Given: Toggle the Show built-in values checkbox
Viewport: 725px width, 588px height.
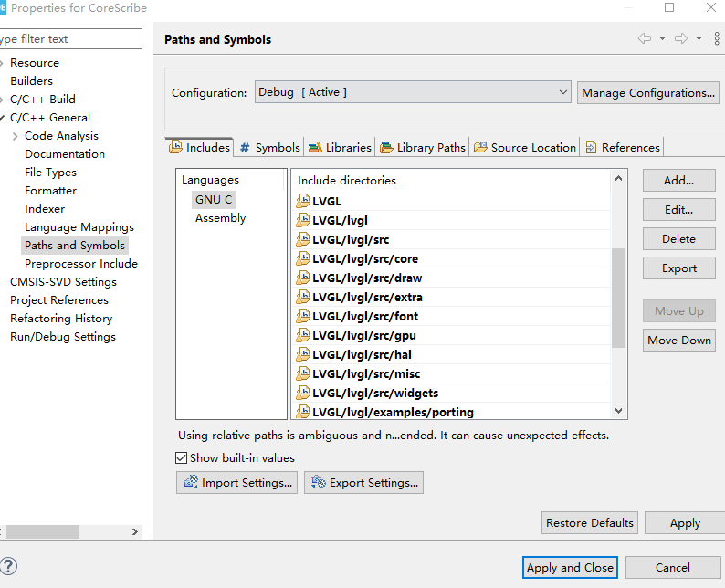Looking at the screenshot, I should pos(181,457).
